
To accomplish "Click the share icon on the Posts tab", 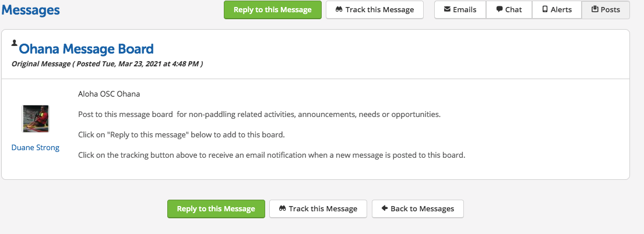I will pos(594,10).
